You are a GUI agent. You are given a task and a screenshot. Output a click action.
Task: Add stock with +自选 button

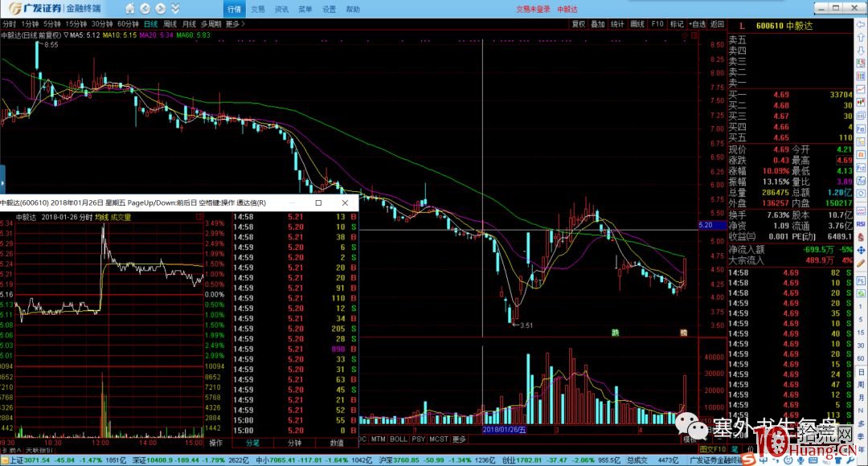(697, 24)
